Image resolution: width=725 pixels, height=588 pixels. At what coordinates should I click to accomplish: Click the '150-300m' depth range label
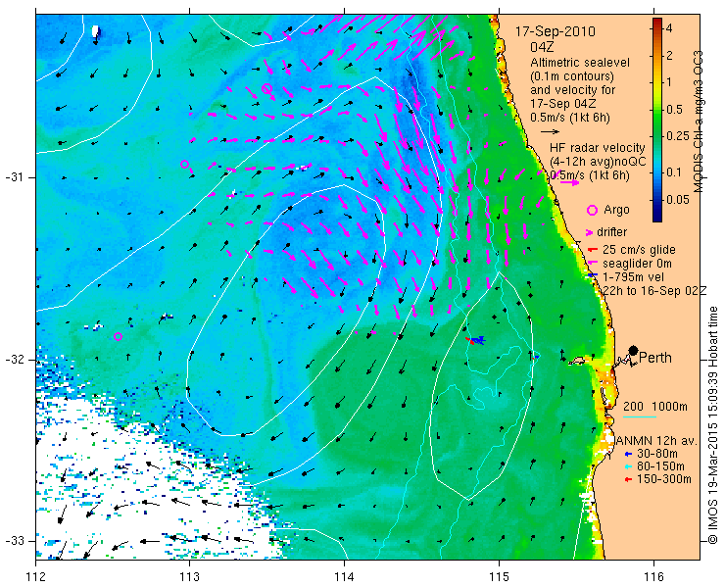(664, 479)
